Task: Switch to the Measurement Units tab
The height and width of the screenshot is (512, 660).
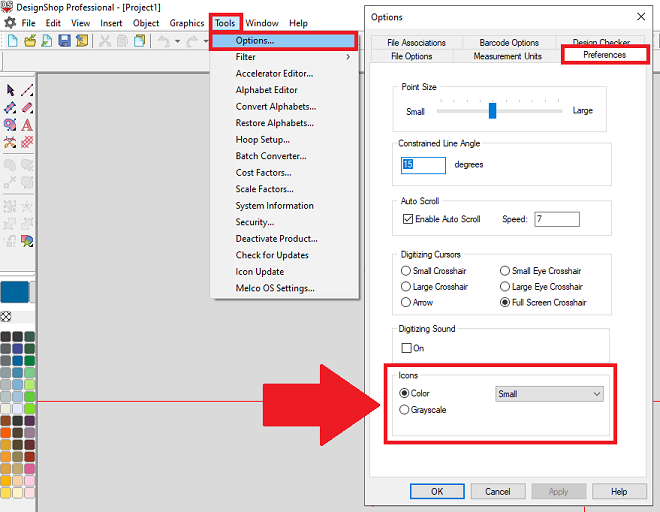Action: 507,56
